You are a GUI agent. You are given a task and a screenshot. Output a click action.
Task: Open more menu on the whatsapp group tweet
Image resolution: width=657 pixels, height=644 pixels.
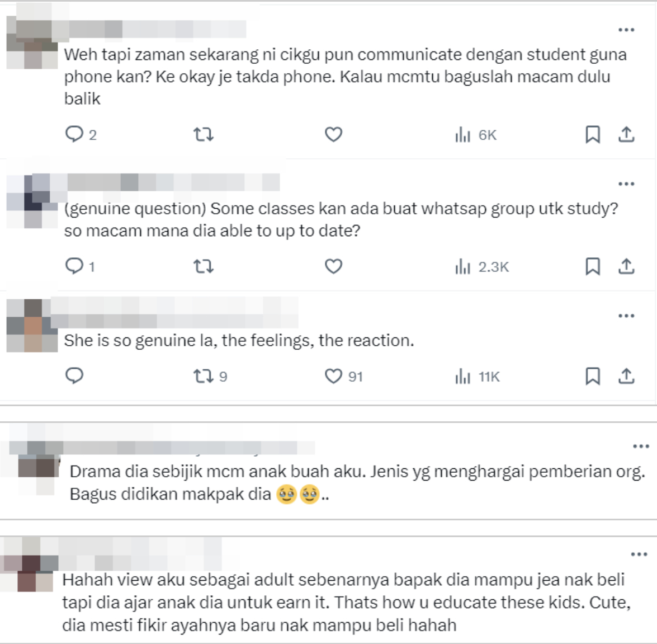click(x=626, y=184)
